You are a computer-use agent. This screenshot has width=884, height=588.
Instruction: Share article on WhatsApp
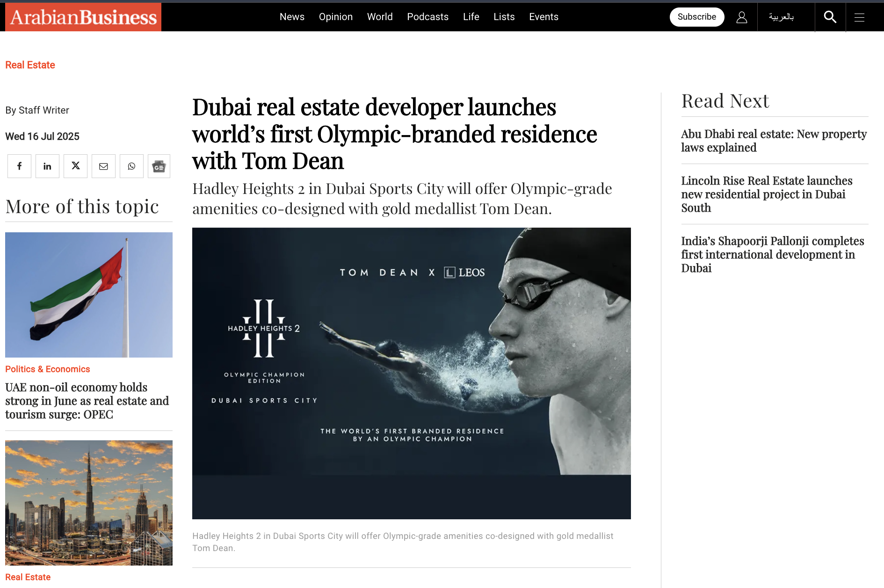click(131, 166)
